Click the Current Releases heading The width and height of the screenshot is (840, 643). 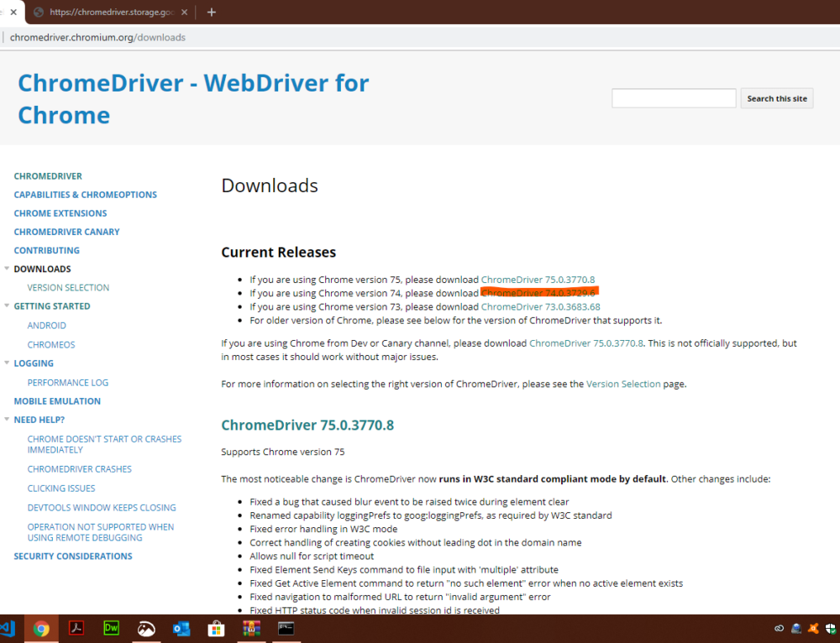click(279, 252)
